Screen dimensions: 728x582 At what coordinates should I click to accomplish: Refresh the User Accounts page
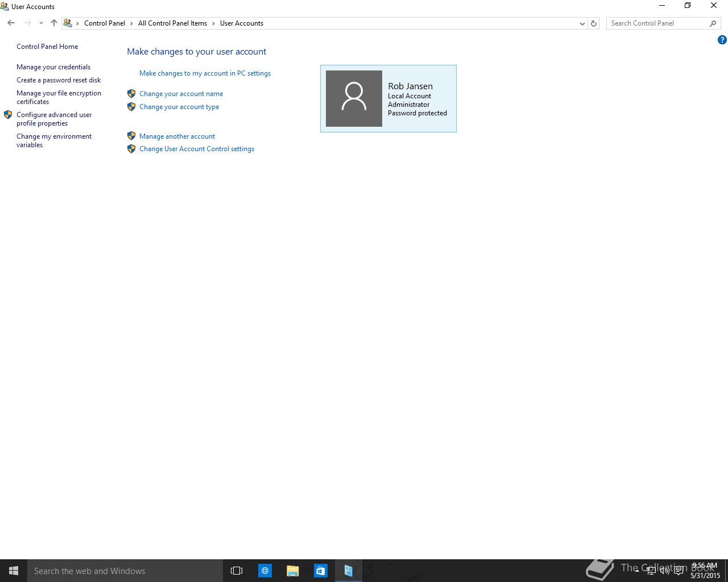(594, 23)
